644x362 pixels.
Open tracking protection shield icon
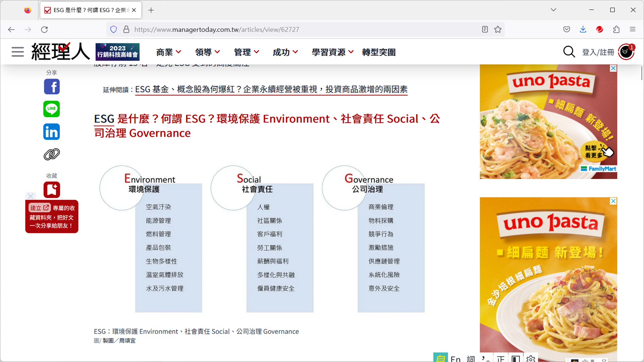pyautogui.click(x=114, y=29)
